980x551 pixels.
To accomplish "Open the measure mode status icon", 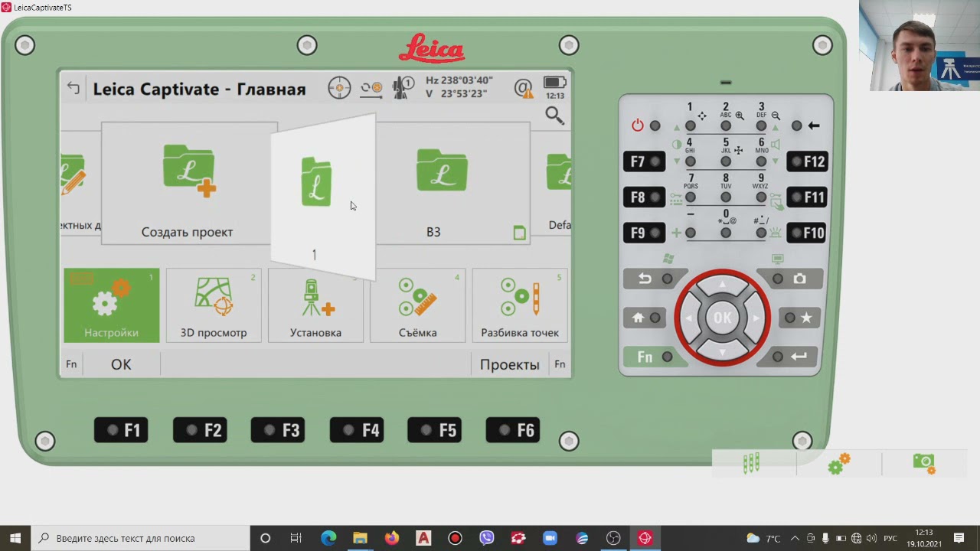I will [x=371, y=88].
